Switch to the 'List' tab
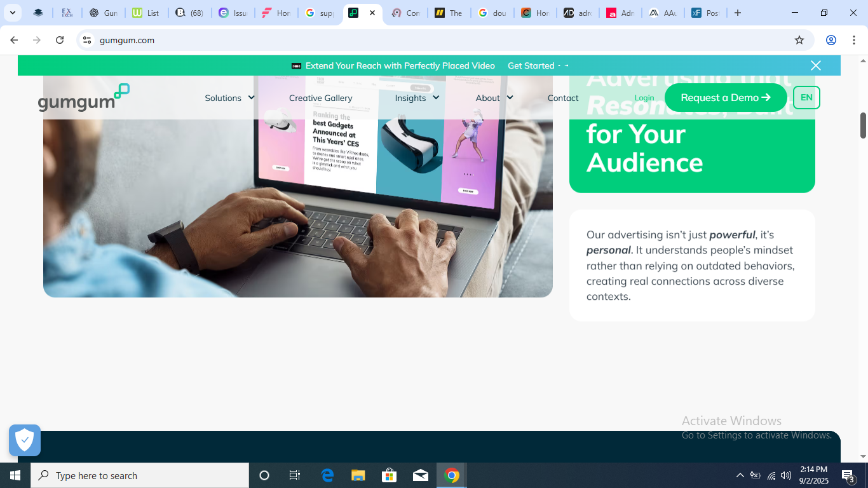Viewport: 868px width, 488px height. tap(146, 13)
